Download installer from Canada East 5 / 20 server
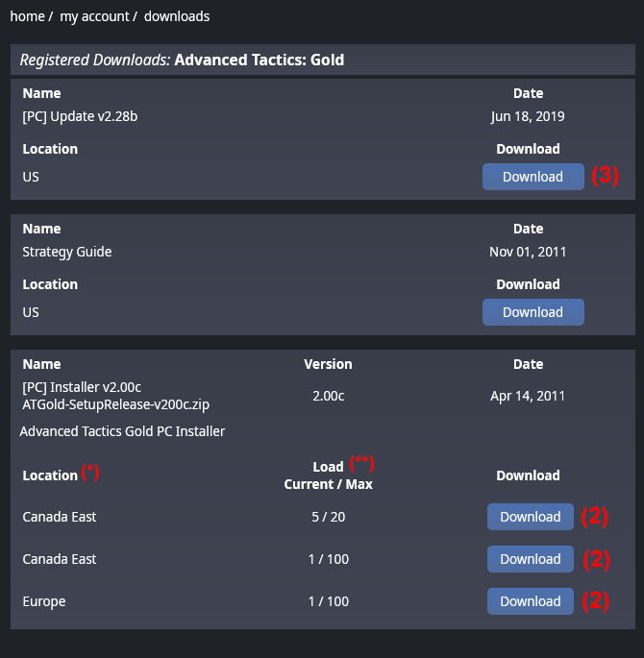This screenshot has width=644, height=658. (530, 517)
